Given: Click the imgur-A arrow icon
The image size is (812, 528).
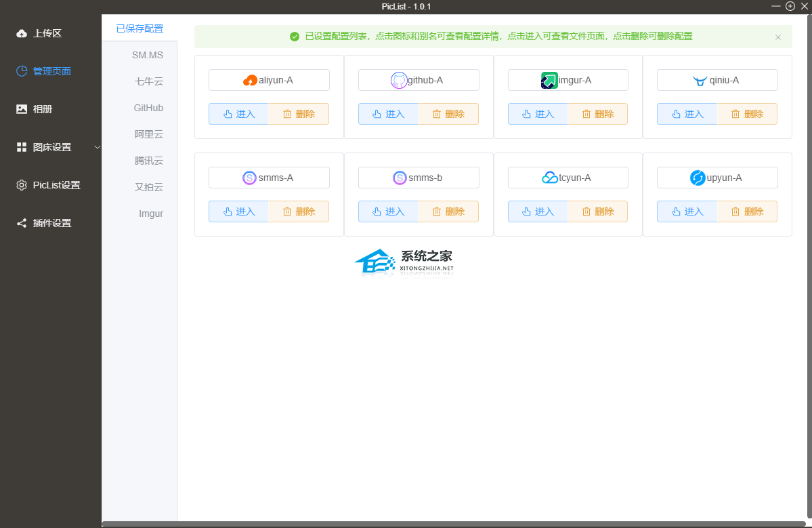Looking at the screenshot, I should click(x=549, y=80).
